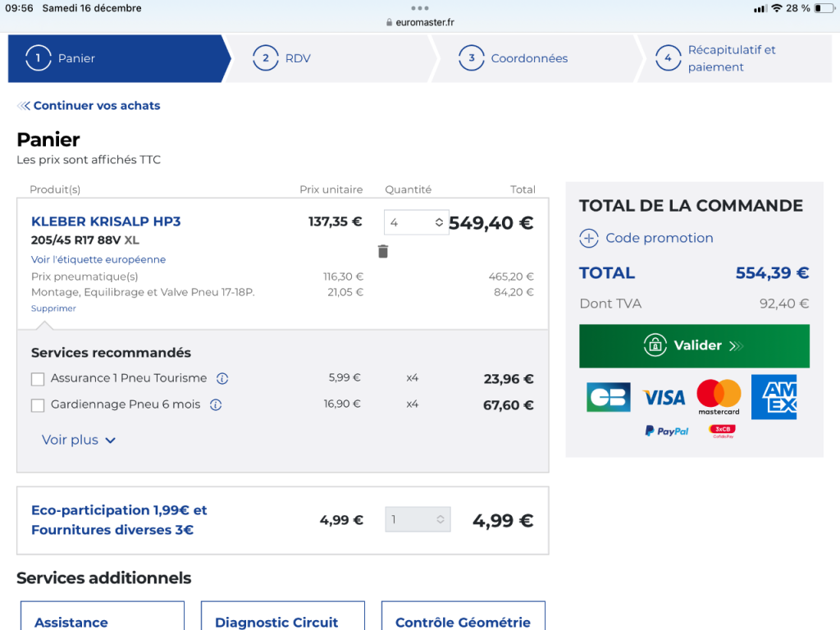840x630 pixels.
Task: Click the 67,60 € gardiennage total
Action: tap(509, 405)
